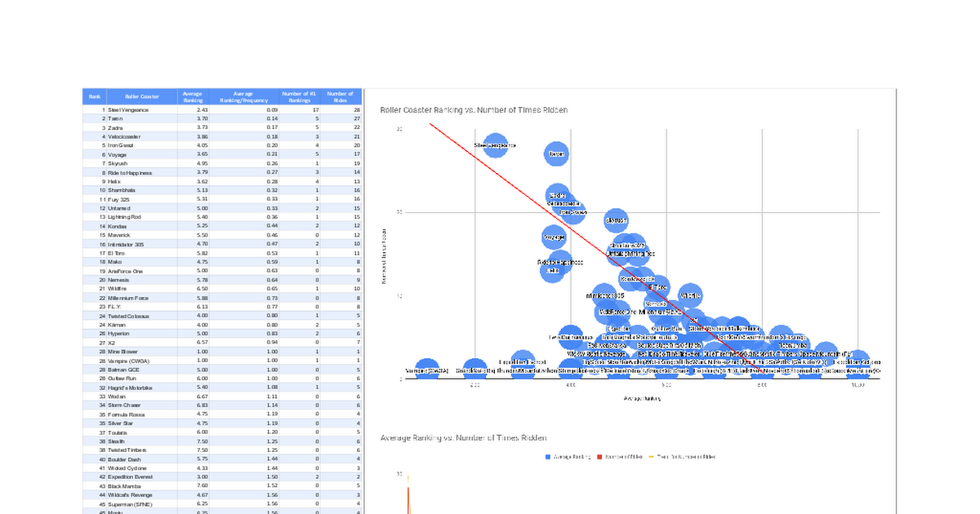
Task: Select the Shambhala cell
Action: pos(140,190)
